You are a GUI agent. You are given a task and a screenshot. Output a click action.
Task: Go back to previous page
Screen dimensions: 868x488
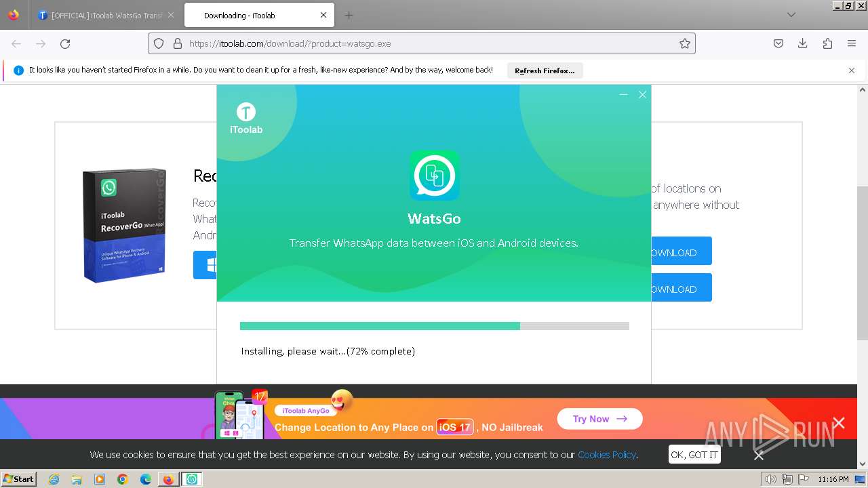coord(16,43)
